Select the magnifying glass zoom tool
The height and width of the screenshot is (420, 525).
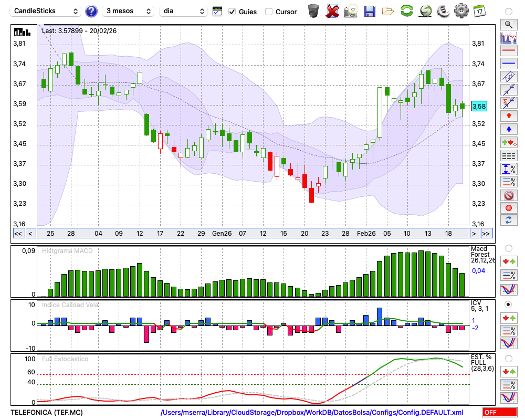508,24
